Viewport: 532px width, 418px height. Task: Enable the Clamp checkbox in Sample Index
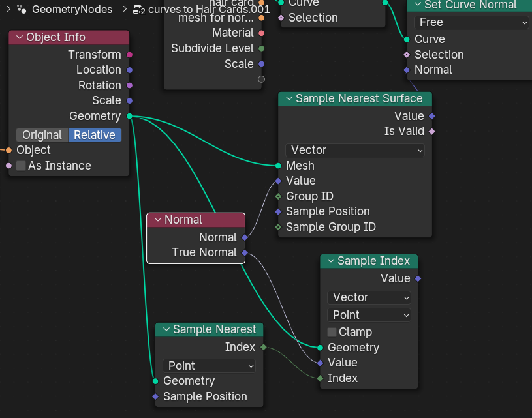tap(332, 332)
